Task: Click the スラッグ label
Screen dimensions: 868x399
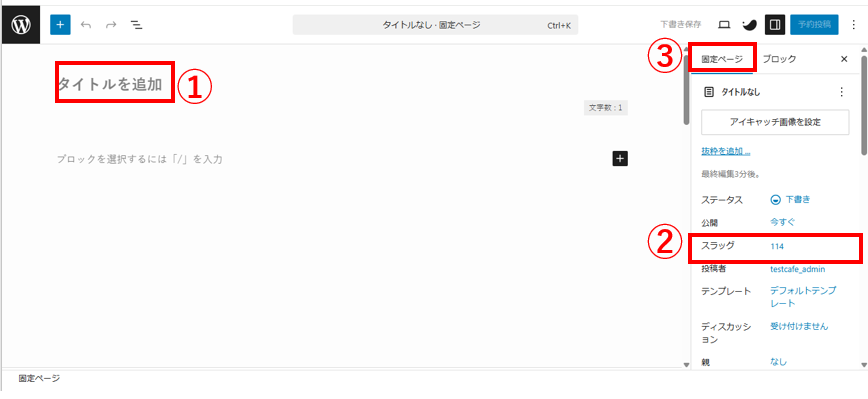Action: tap(717, 246)
